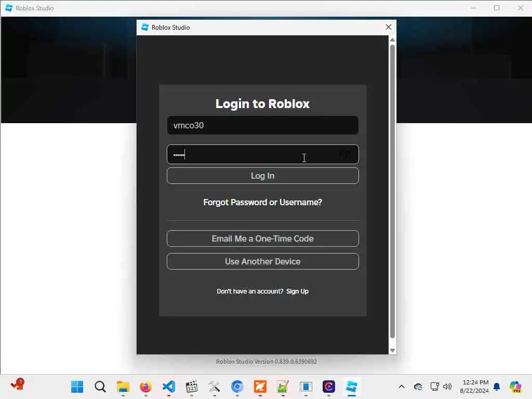The height and width of the screenshot is (399, 532).
Task: Click the cloud sync tray icon
Action: (x=418, y=387)
